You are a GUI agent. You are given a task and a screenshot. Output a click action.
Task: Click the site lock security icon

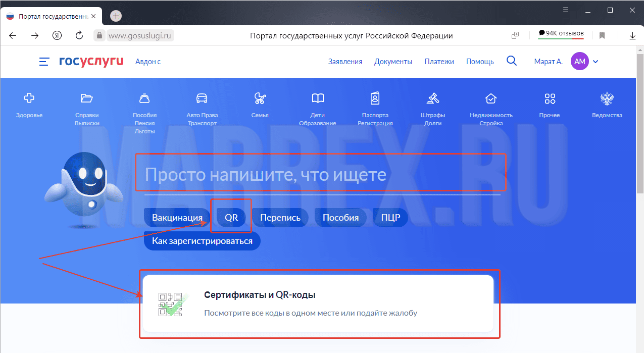[100, 36]
